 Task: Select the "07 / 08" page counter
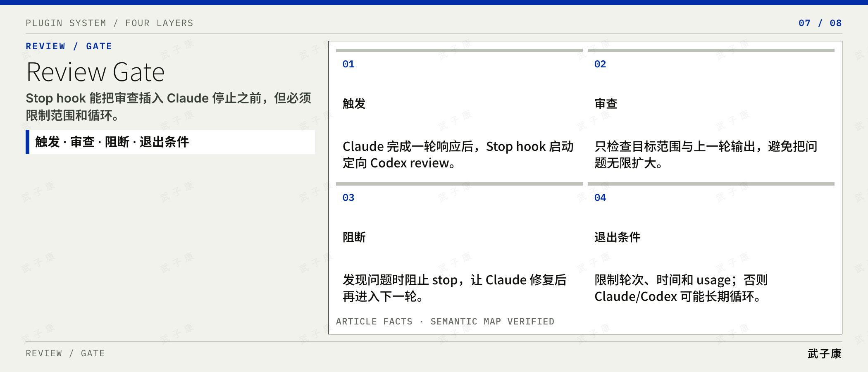[x=820, y=23]
